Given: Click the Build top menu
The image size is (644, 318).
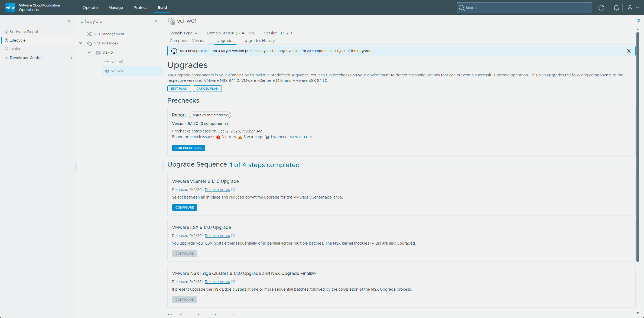Looking at the screenshot, I should (162, 8).
